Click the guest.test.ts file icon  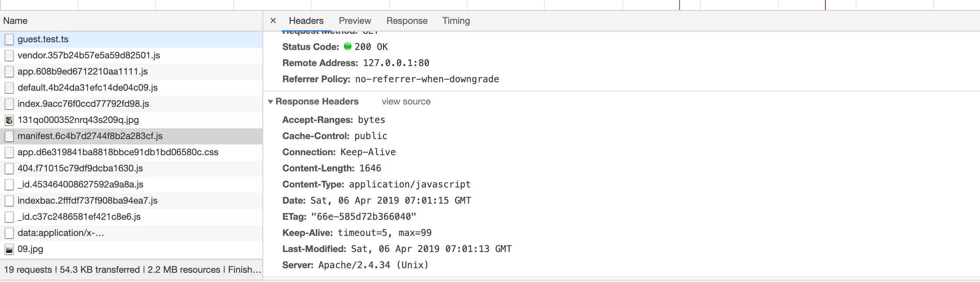pyautogui.click(x=9, y=40)
